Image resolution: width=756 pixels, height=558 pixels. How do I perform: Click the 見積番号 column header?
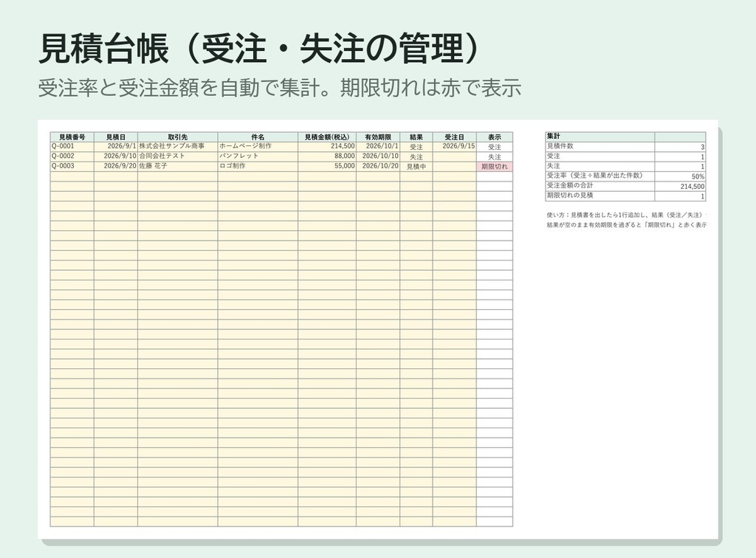(x=72, y=137)
